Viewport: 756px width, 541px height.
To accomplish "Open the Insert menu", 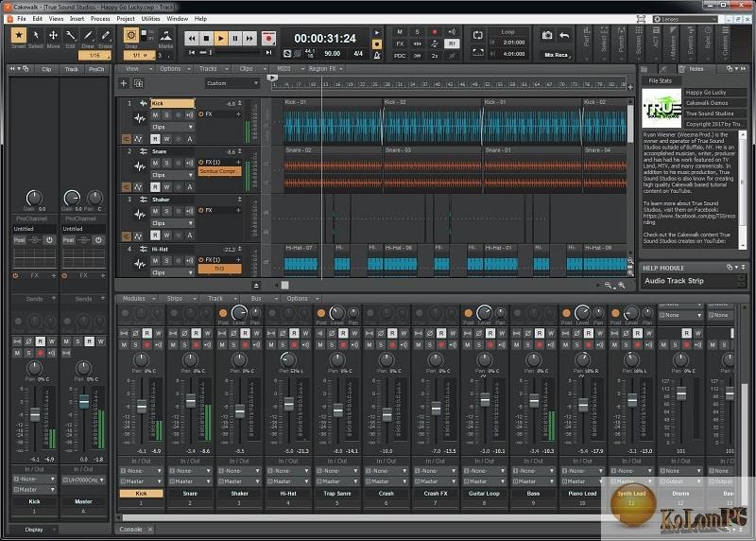I will [77, 19].
